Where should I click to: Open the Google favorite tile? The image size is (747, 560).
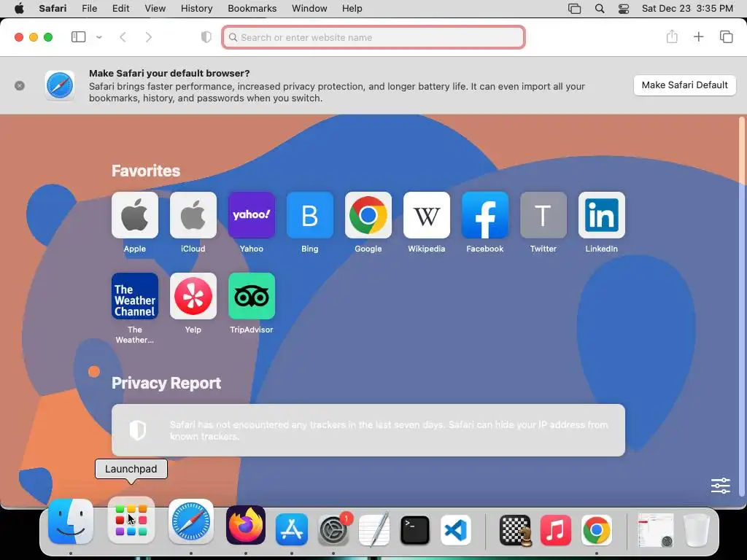click(x=368, y=215)
